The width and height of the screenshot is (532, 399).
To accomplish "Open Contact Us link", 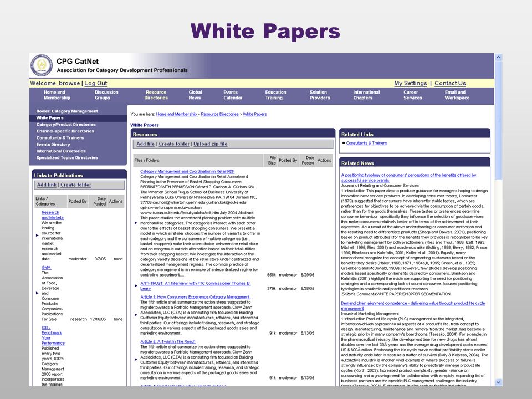I will tap(450, 84).
